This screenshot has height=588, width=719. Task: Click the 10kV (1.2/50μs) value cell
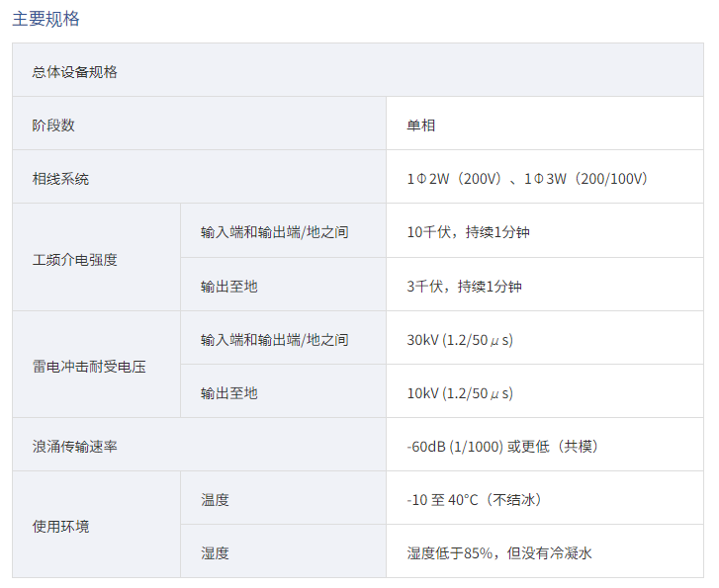pos(460,393)
